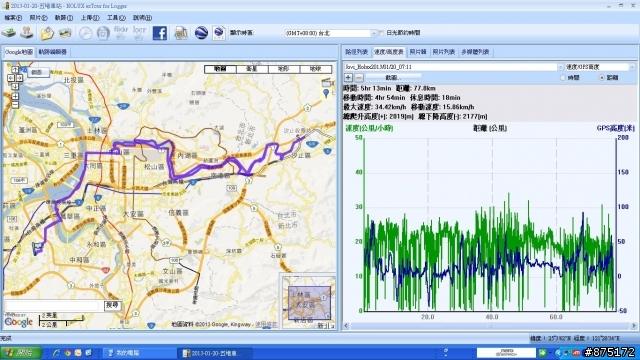
Task: Open the 檔案(F) menu
Action: [13, 18]
